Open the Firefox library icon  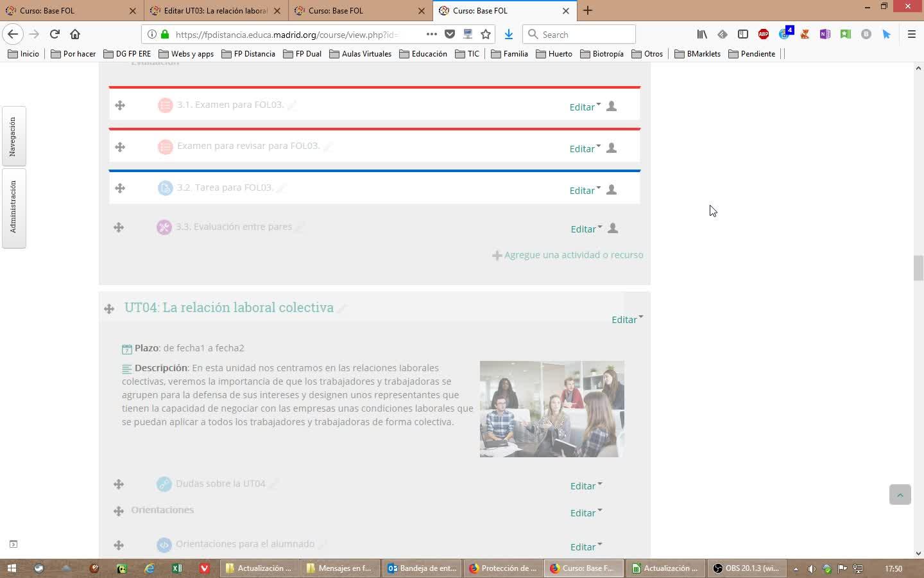point(702,34)
